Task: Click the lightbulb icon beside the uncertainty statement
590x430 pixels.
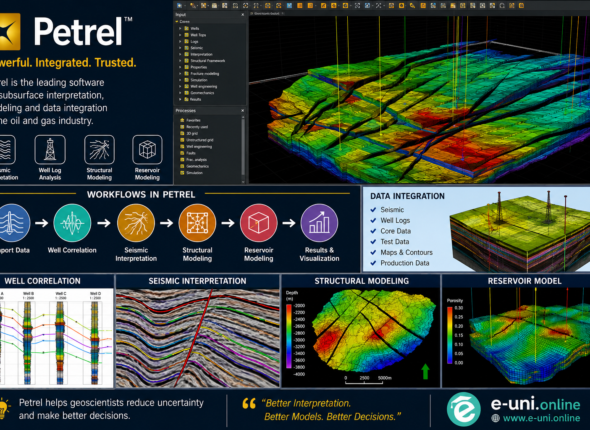Action: [x=5, y=409]
